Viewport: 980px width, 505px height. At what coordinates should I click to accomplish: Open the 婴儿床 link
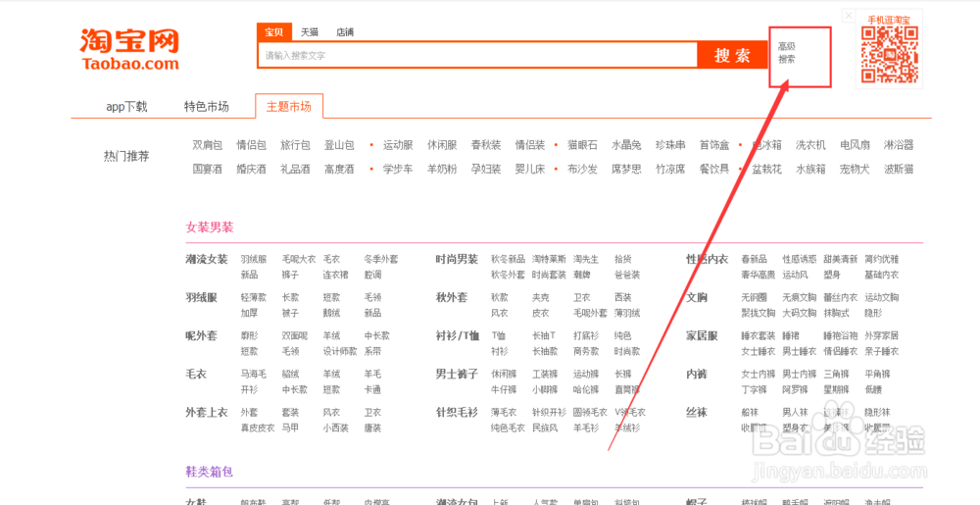click(530, 169)
